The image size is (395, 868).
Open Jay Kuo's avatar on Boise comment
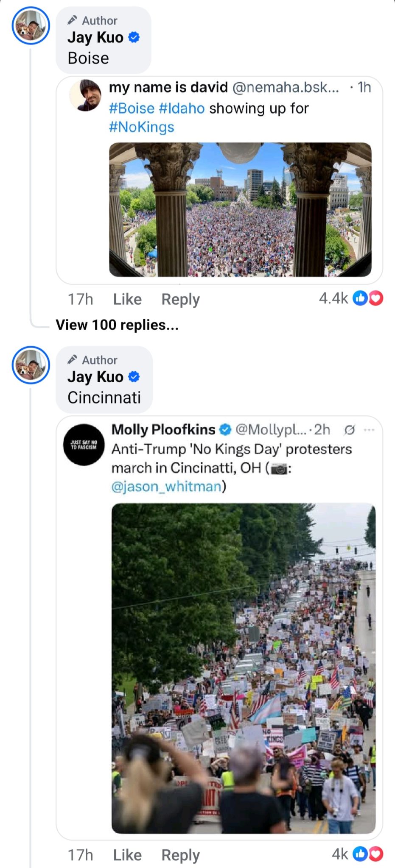[31, 26]
